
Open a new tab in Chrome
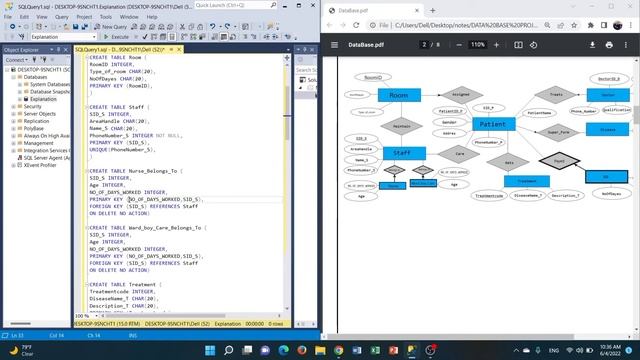pyautogui.click(x=433, y=11)
